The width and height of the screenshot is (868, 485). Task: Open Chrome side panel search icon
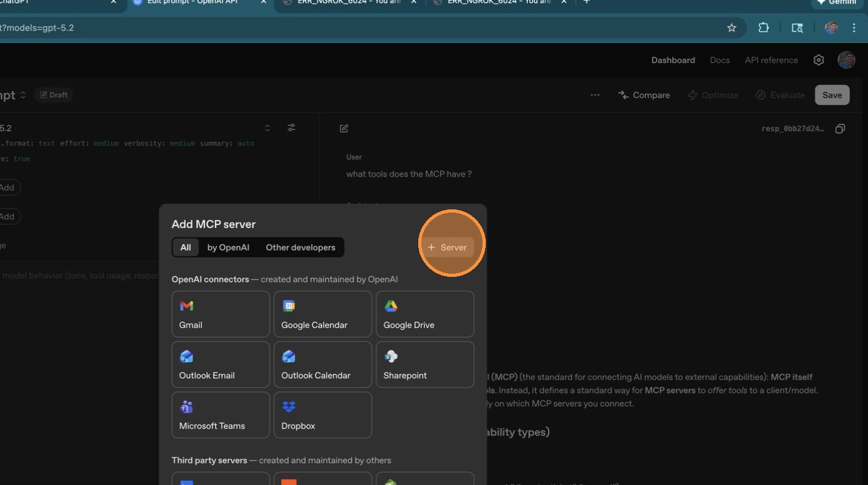click(797, 28)
